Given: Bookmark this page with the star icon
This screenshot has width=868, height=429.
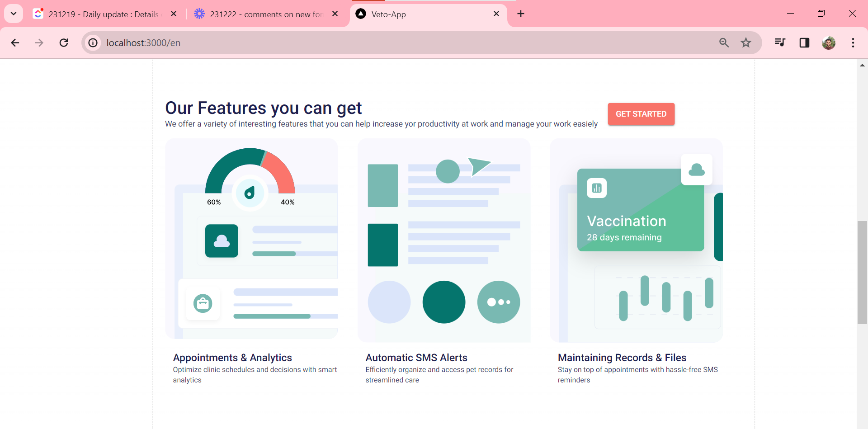Looking at the screenshot, I should pyautogui.click(x=745, y=42).
